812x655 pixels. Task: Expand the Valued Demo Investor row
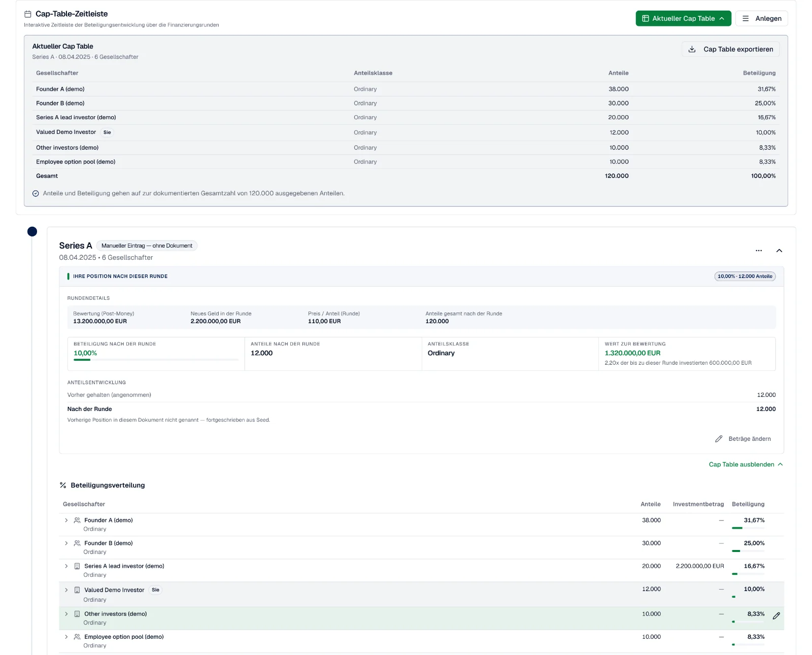click(x=66, y=590)
